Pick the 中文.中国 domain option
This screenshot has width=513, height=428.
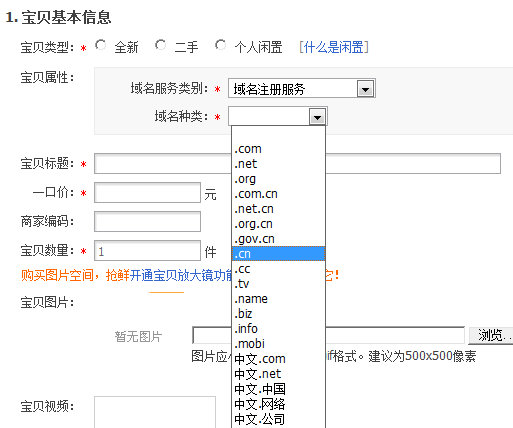pos(278,389)
